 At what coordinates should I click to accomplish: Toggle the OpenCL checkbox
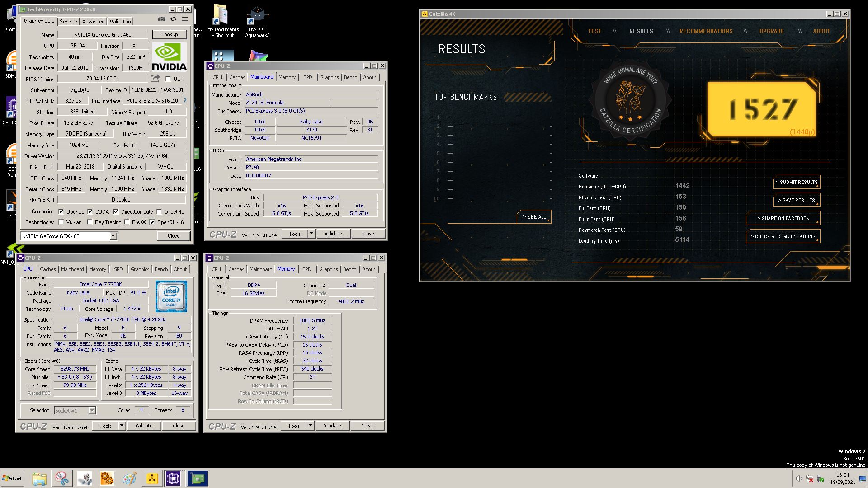coord(61,211)
